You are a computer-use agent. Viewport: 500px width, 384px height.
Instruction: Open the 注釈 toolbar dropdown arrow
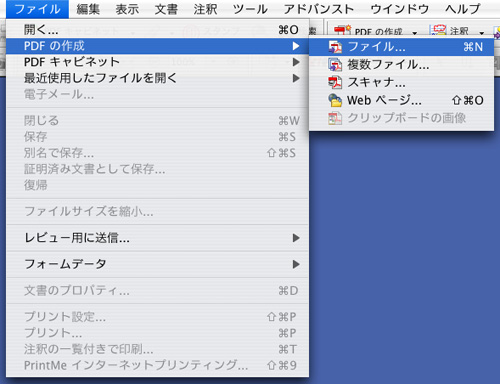pos(482,33)
